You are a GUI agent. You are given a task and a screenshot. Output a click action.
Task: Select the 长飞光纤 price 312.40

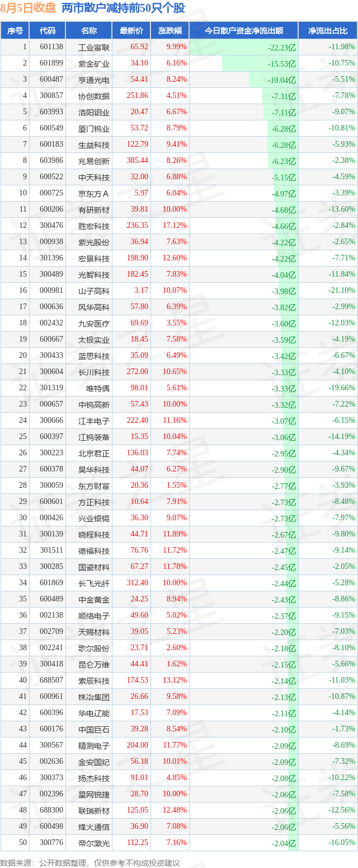138,583
